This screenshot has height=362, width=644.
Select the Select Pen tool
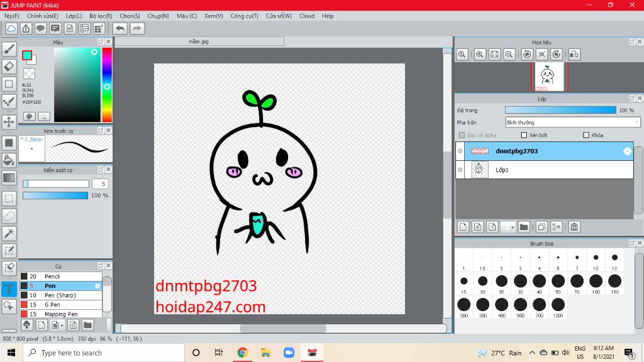point(9,251)
